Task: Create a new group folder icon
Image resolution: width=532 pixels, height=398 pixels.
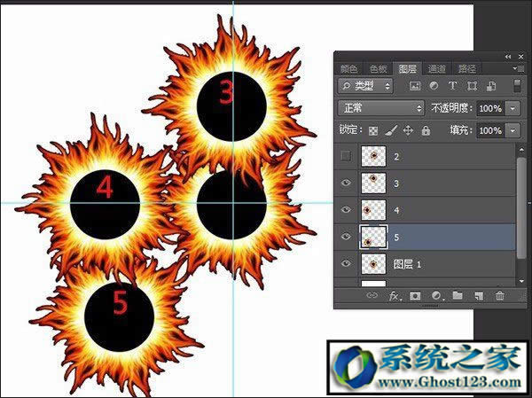Action: (458, 295)
